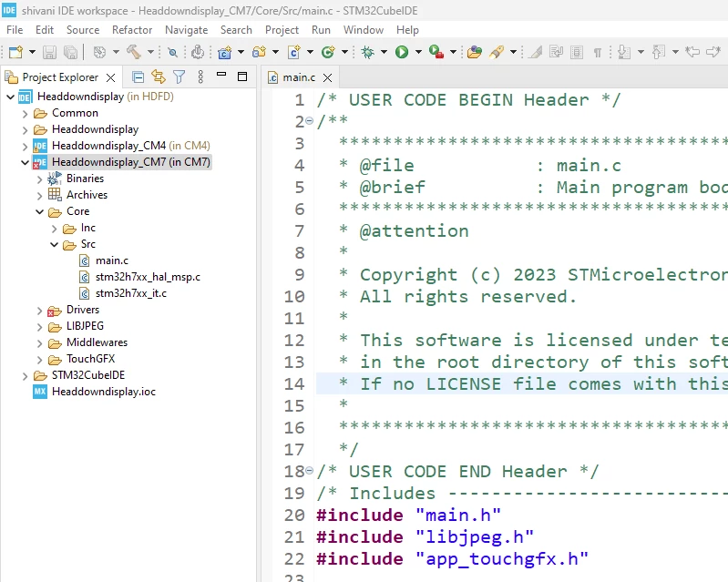This screenshot has width=728, height=582.
Task: Toggle the block selection mode icon
Action: pos(577,52)
